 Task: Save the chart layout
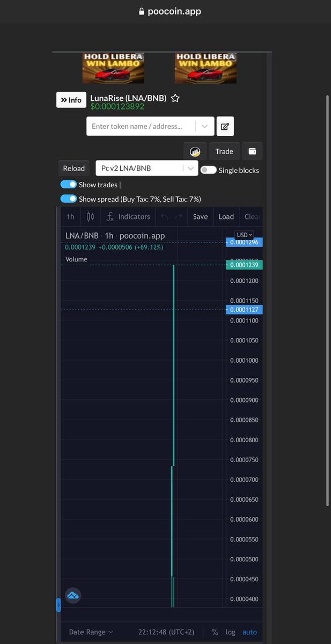(x=200, y=217)
